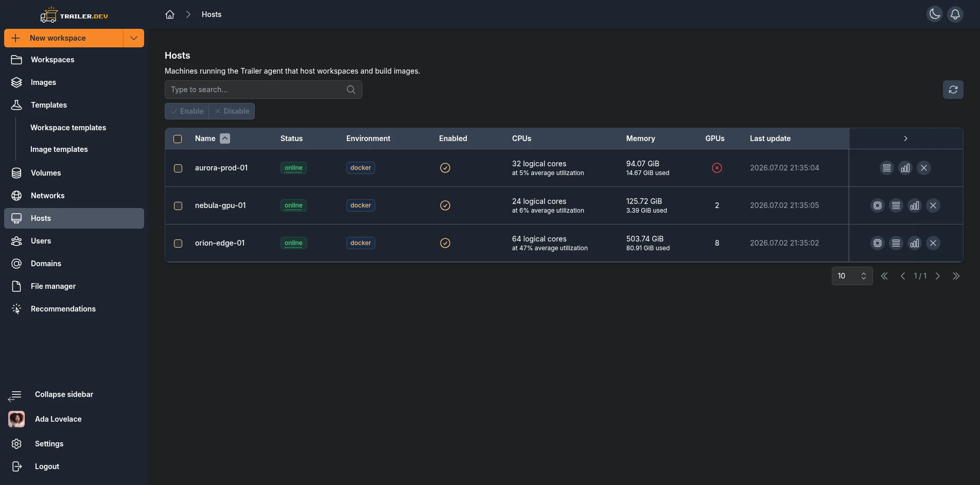Image resolution: width=980 pixels, height=485 pixels.
Task: Expand actions column header chevron
Action: coord(906,138)
